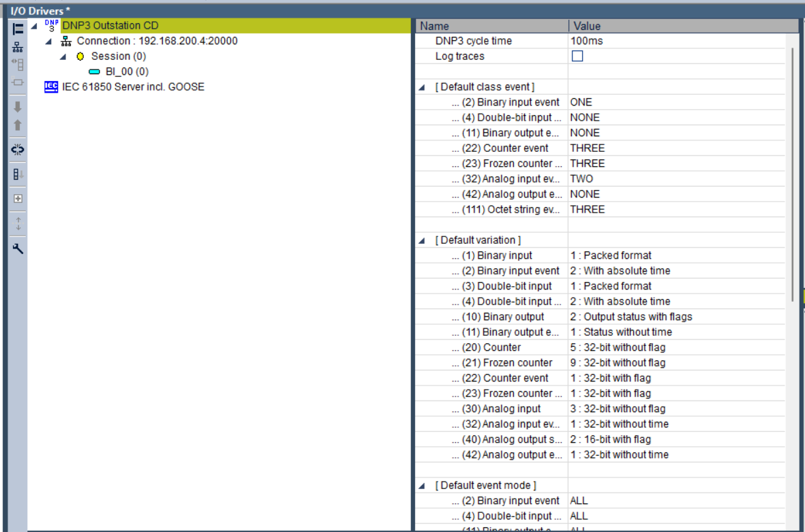Click the move up arrow icon
Screen dimensions: 805x532
pyautogui.click(x=18, y=125)
